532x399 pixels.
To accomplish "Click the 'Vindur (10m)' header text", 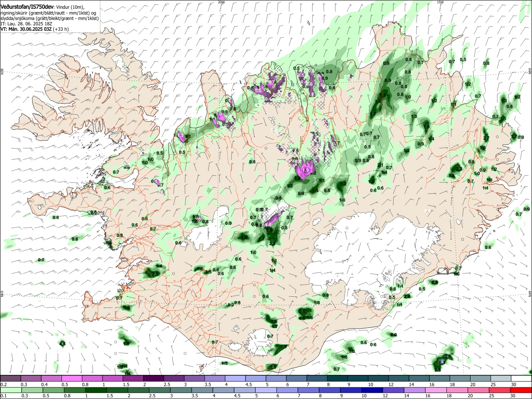I will (70, 7).
